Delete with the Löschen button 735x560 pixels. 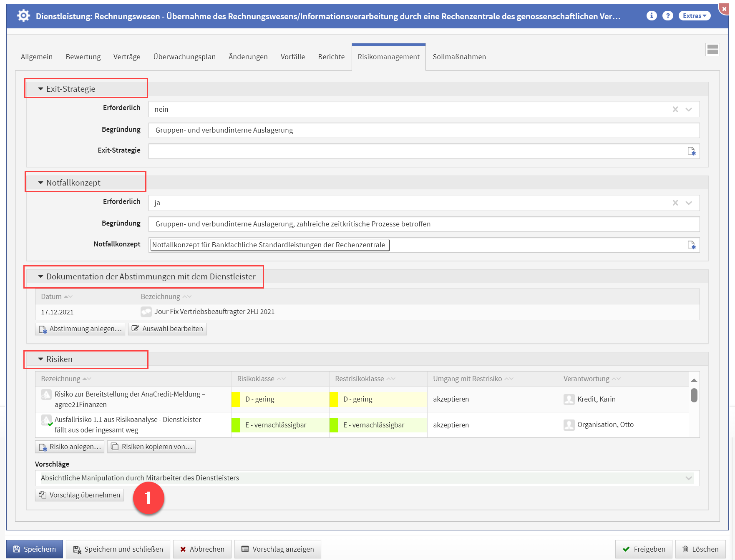(x=701, y=549)
